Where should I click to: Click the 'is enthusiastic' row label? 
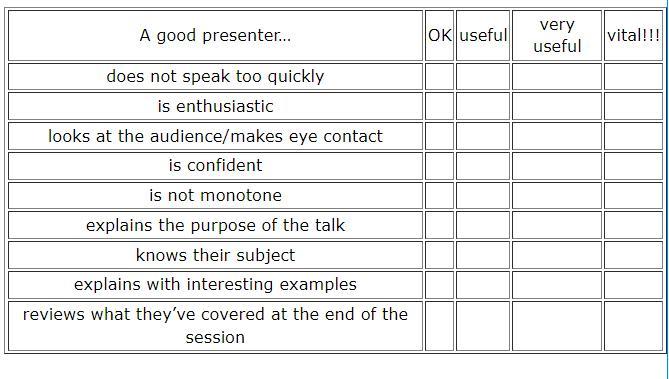(x=215, y=106)
